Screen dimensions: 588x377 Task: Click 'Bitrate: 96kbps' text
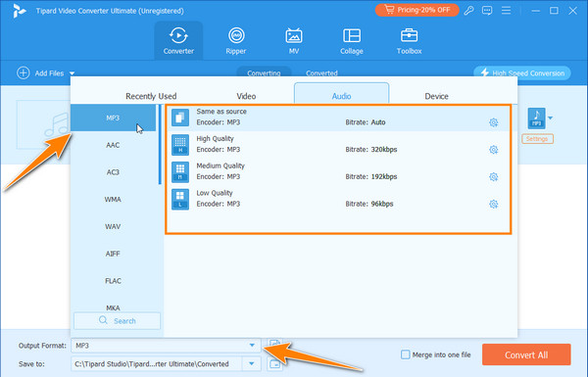[x=369, y=205]
